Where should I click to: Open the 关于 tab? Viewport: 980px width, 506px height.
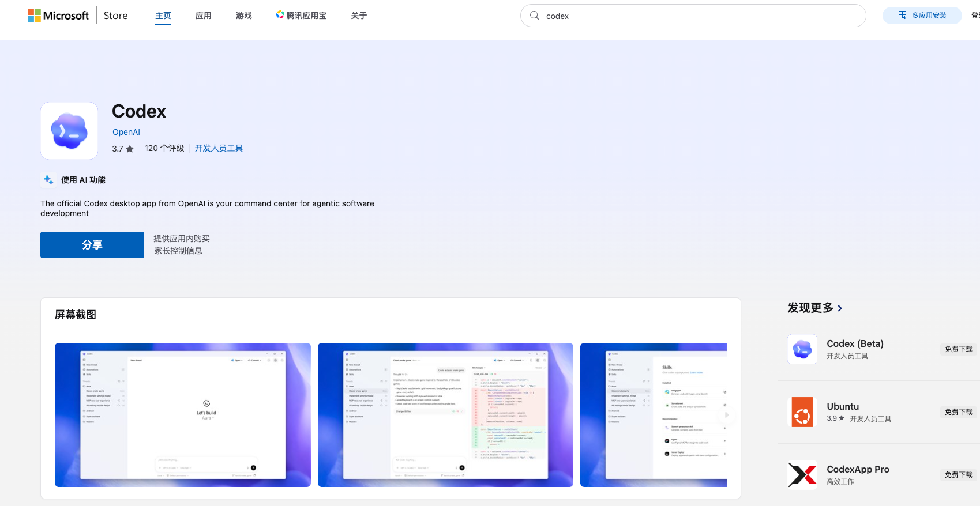tap(359, 16)
